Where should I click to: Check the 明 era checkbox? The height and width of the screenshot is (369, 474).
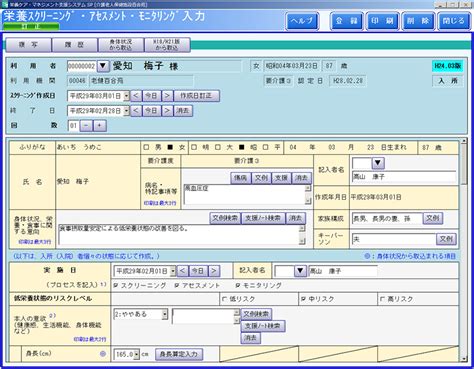tap(194, 147)
